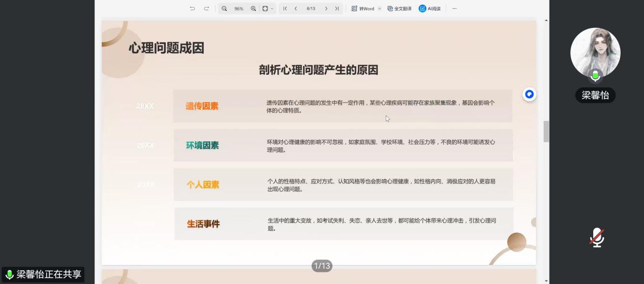The width and height of the screenshot is (644, 284).
Task: Click the 6/13 page number field
Action: [x=311, y=9]
